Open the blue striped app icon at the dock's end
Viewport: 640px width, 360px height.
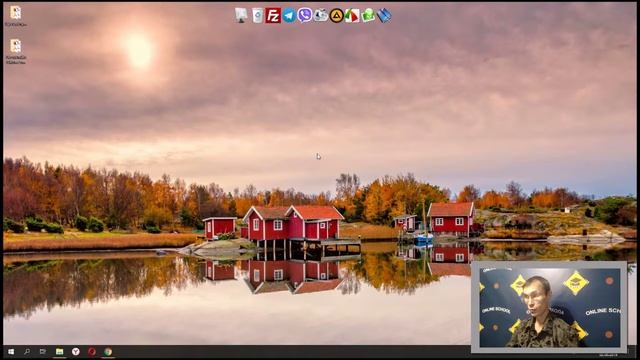point(384,16)
